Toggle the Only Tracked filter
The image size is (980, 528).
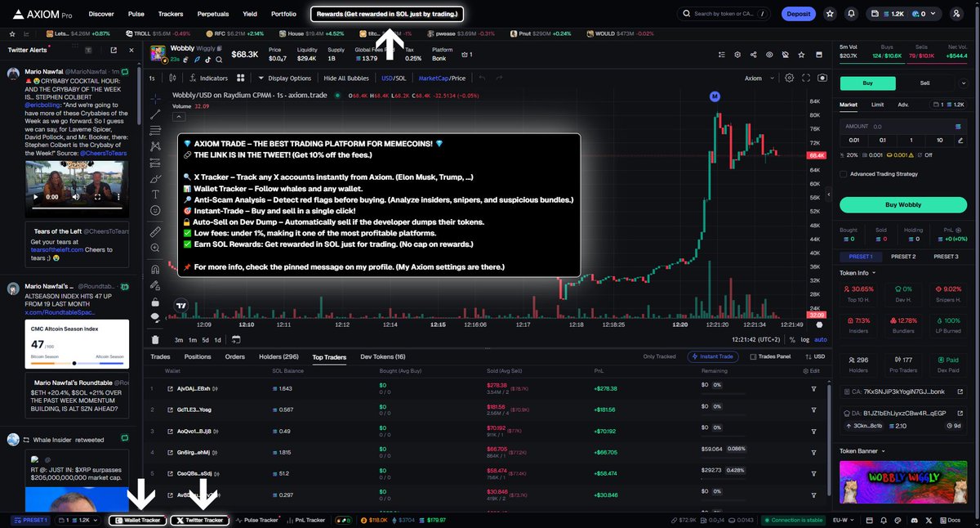pyautogui.click(x=659, y=356)
